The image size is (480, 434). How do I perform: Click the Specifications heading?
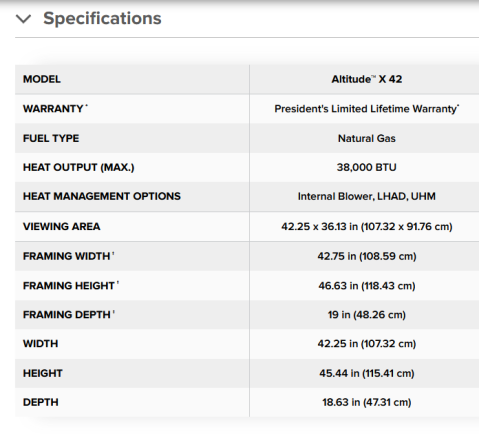(x=102, y=18)
